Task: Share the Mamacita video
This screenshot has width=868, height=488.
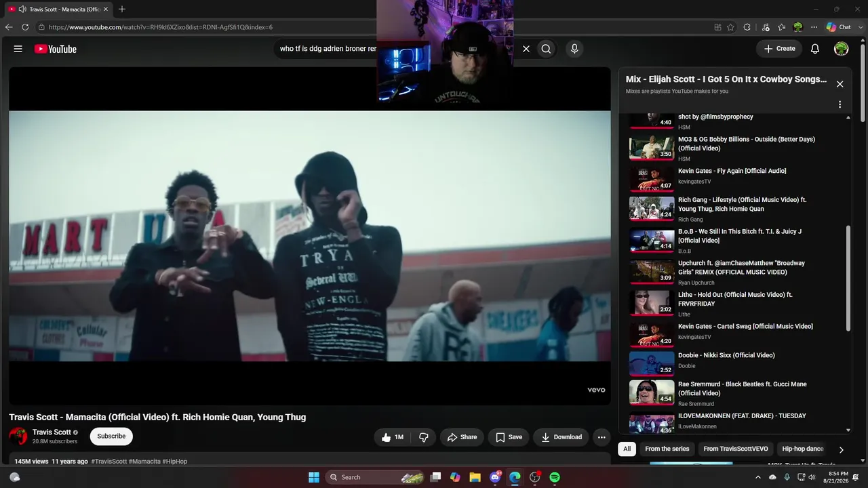Action: (x=462, y=437)
